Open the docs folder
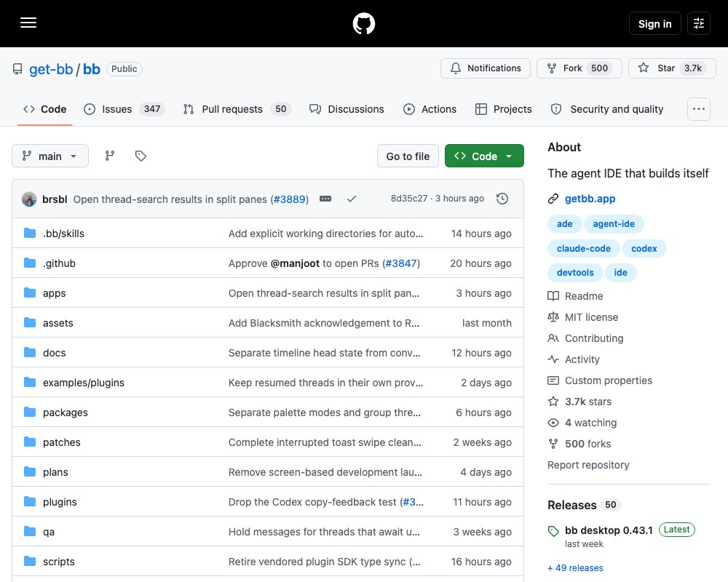The image size is (728, 582). 55,353
